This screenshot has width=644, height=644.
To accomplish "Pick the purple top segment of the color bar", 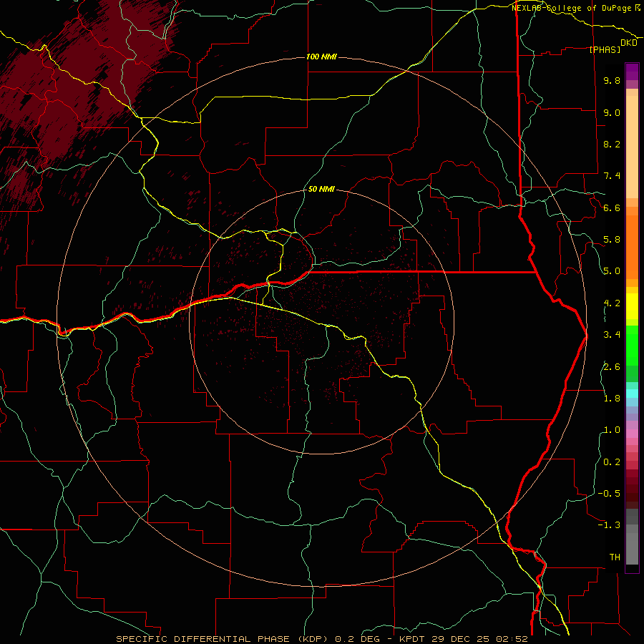I will coord(632,72).
